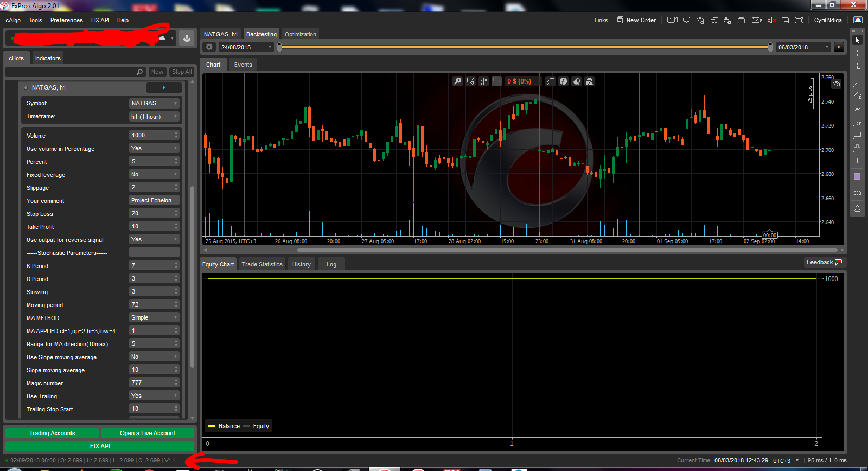Click the Trading Accounts button

tap(52, 433)
